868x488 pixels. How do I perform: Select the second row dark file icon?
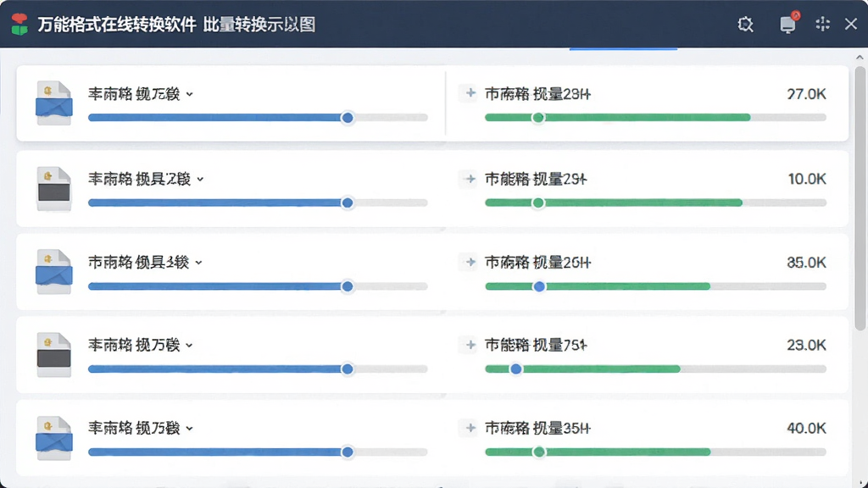tap(53, 189)
